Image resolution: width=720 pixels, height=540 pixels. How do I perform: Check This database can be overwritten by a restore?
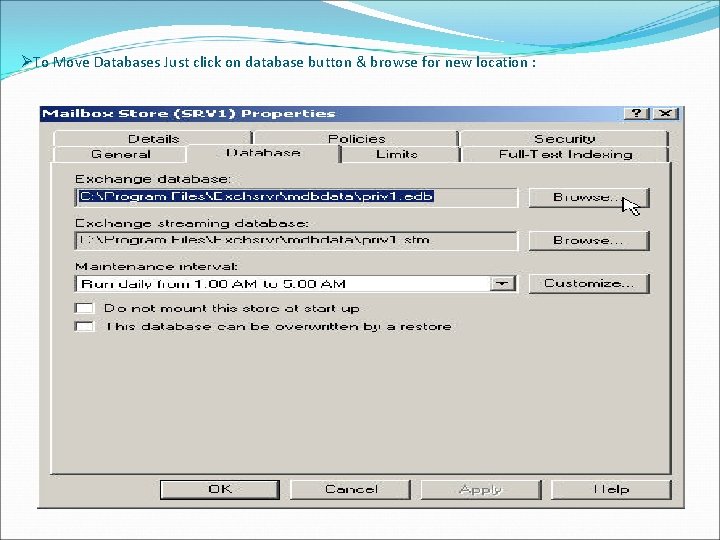[84, 326]
